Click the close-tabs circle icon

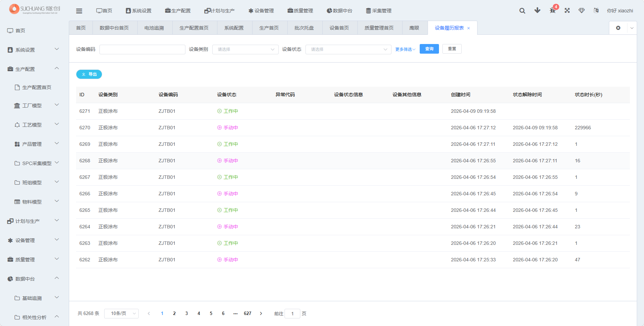[618, 28]
